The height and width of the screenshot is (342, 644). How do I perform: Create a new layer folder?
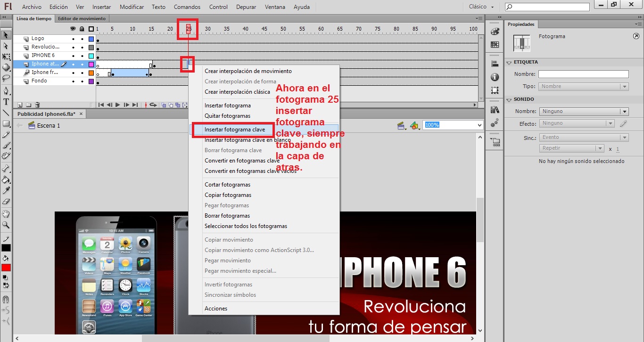click(x=28, y=105)
